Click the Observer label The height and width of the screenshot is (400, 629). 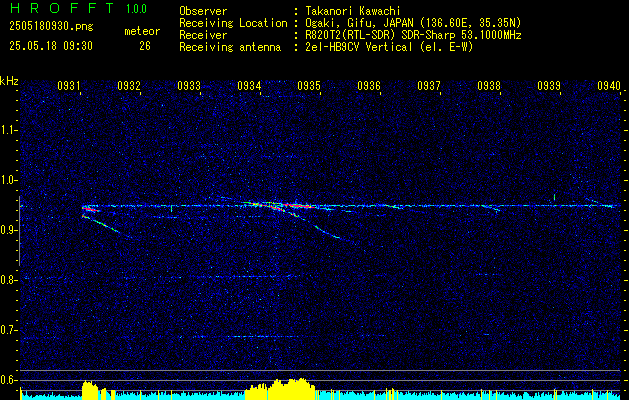203,11
